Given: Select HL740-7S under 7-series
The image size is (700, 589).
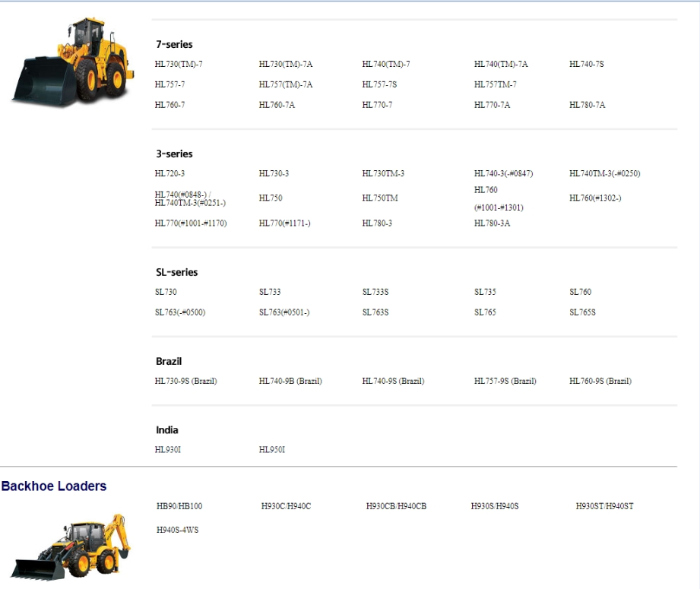Looking at the screenshot, I should coord(585,64).
